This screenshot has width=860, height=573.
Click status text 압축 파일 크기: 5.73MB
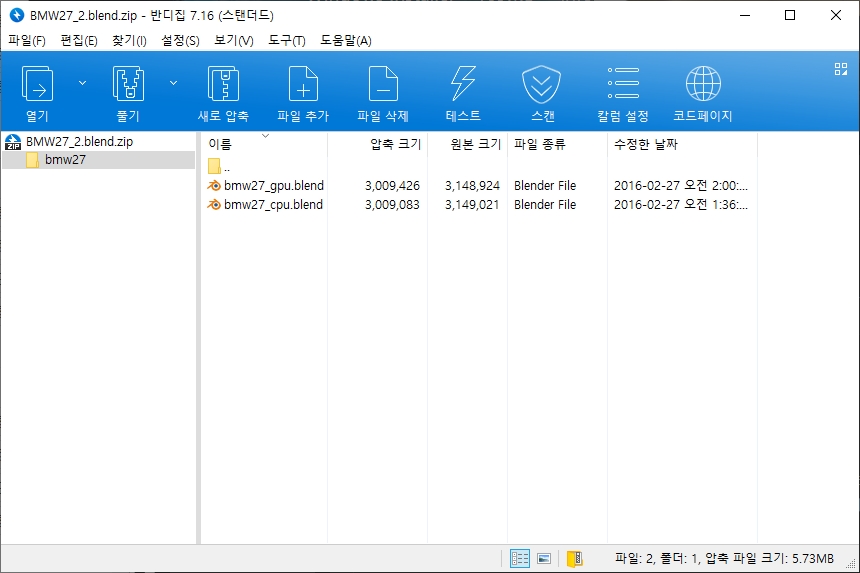pyautogui.click(x=769, y=558)
